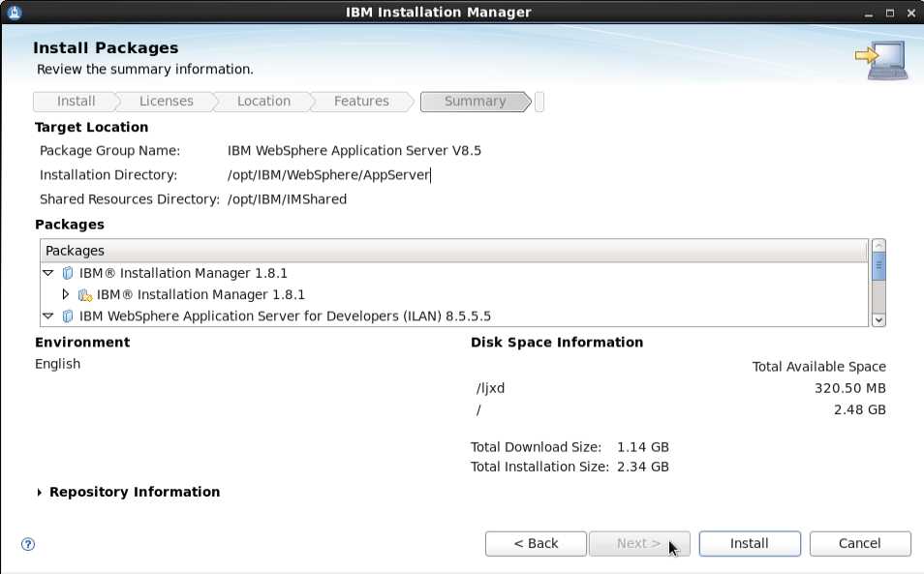Click the install wizard computer banner icon

pos(879,59)
